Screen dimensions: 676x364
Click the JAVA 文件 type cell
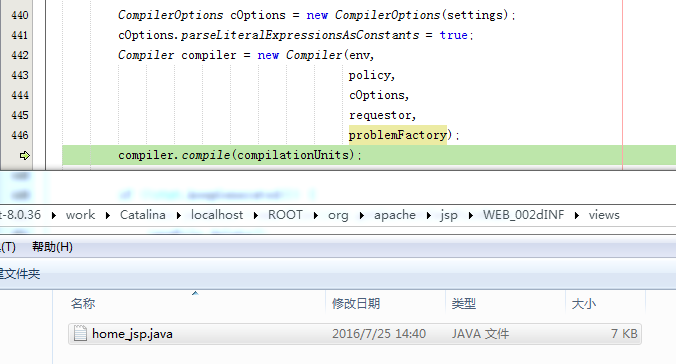click(x=480, y=334)
